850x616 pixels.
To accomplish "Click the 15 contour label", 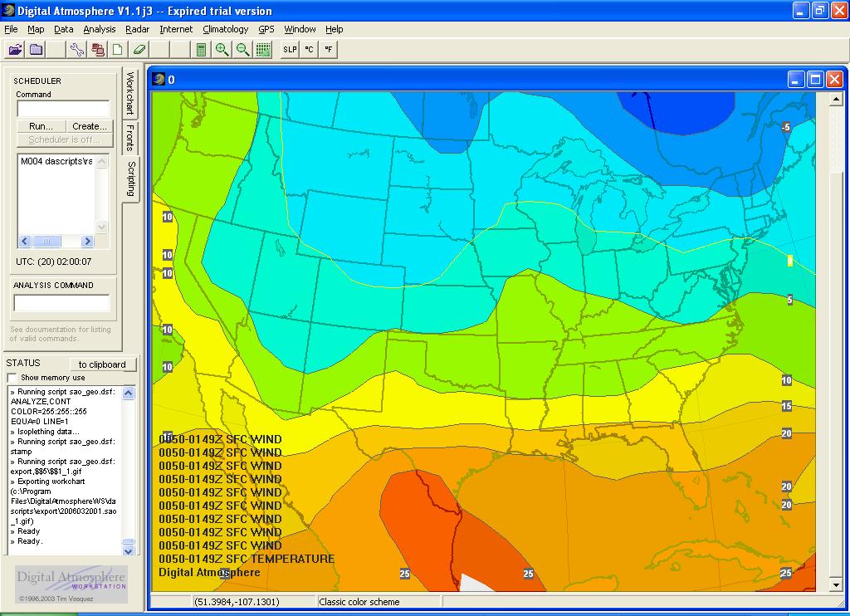I will 787,406.
